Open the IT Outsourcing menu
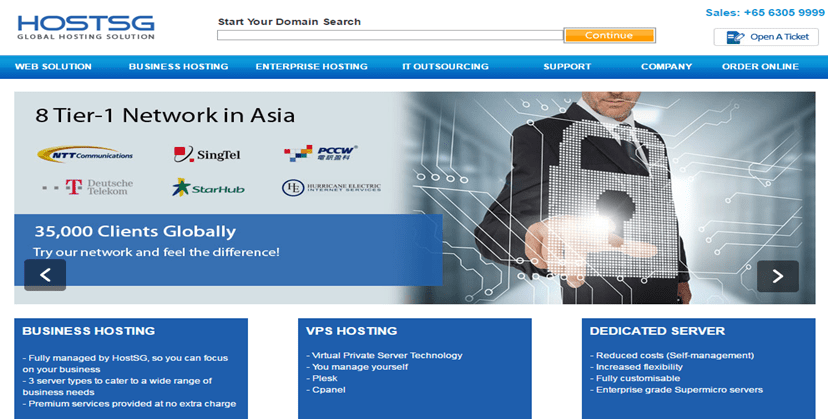The image size is (828, 419). coord(445,67)
